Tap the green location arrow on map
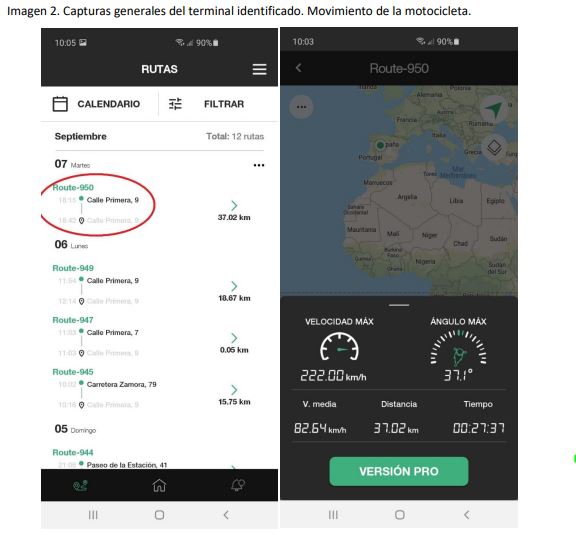The image size is (576, 535). (493, 109)
